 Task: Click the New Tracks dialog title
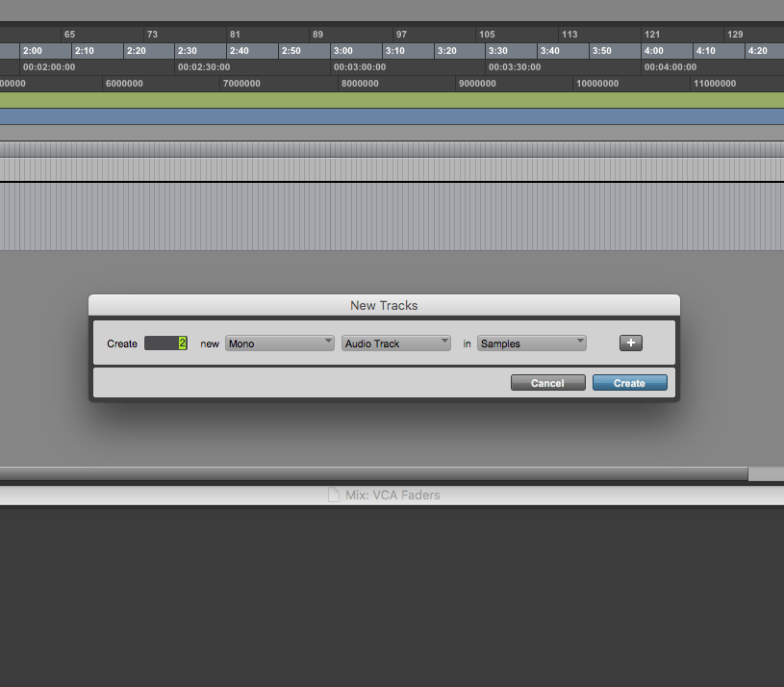(x=384, y=306)
